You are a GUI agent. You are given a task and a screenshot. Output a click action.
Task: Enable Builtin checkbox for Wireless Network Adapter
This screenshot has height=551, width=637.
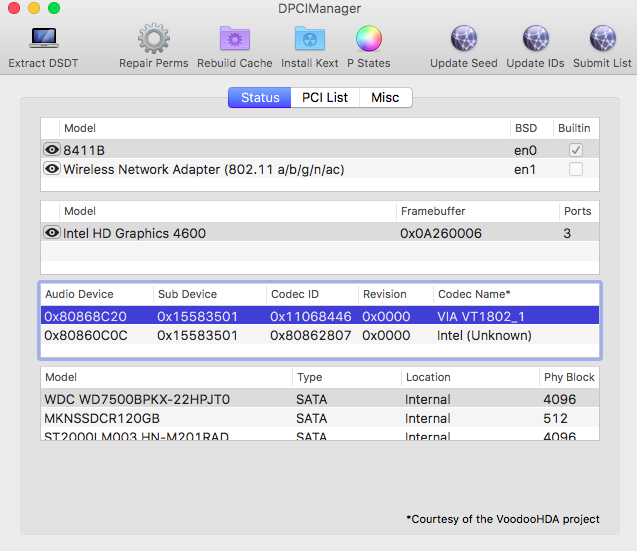575,169
